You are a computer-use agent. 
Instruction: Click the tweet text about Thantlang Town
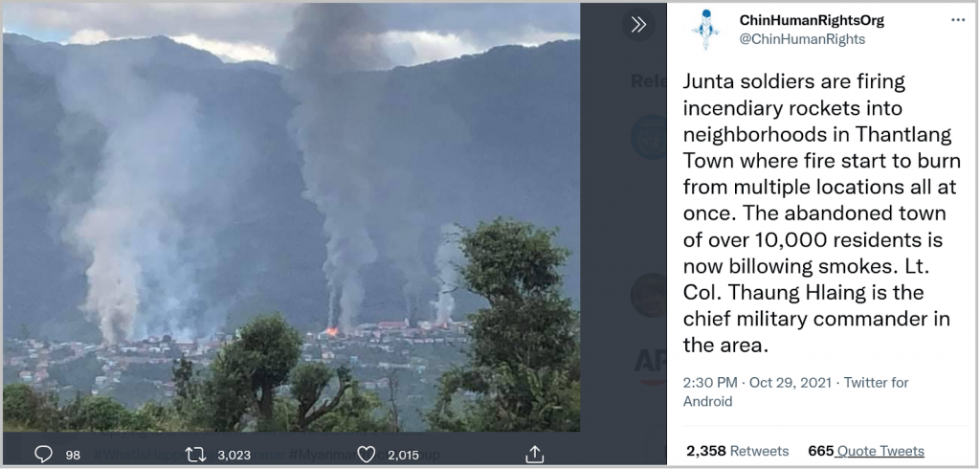821,213
